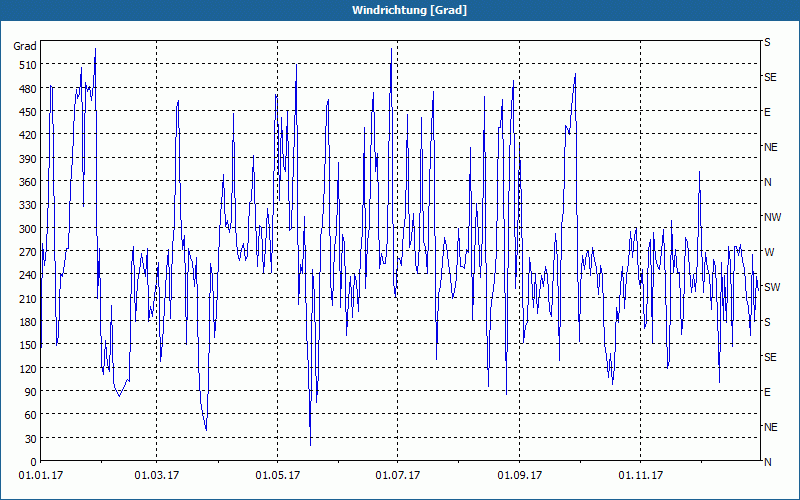Click the 0 y-axis value
The image size is (800, 500).
click(34, 462)
